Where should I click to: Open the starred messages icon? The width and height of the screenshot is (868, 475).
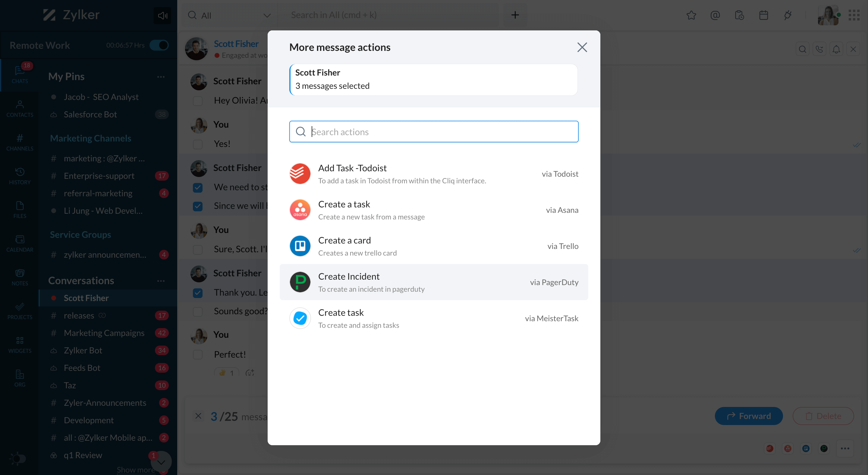click(x=691, y=15)
